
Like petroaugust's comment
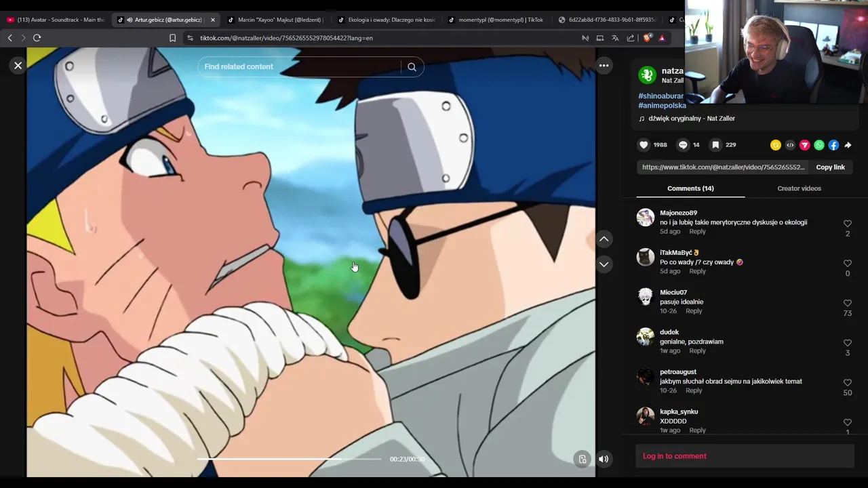tap(847, 383)
